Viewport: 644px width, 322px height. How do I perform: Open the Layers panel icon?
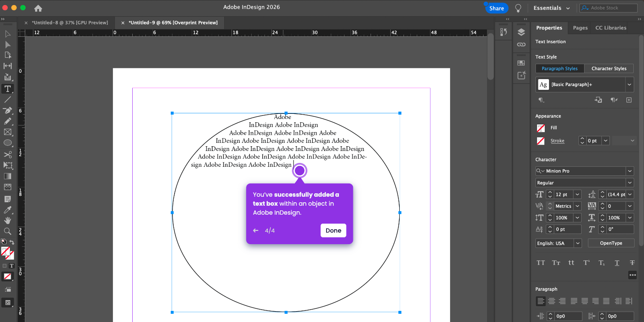[x=521, y=32]
